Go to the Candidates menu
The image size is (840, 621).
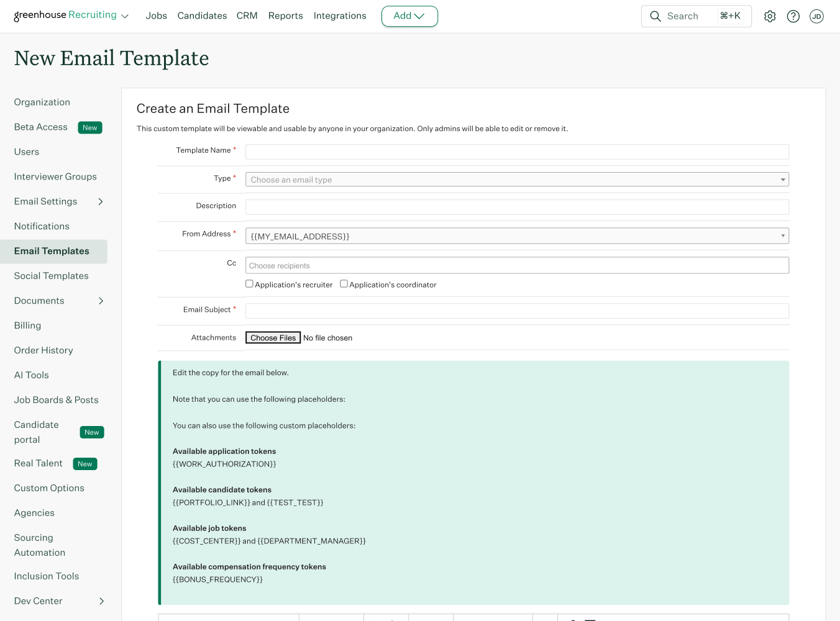pyautogui.click(x=202, y=16)
